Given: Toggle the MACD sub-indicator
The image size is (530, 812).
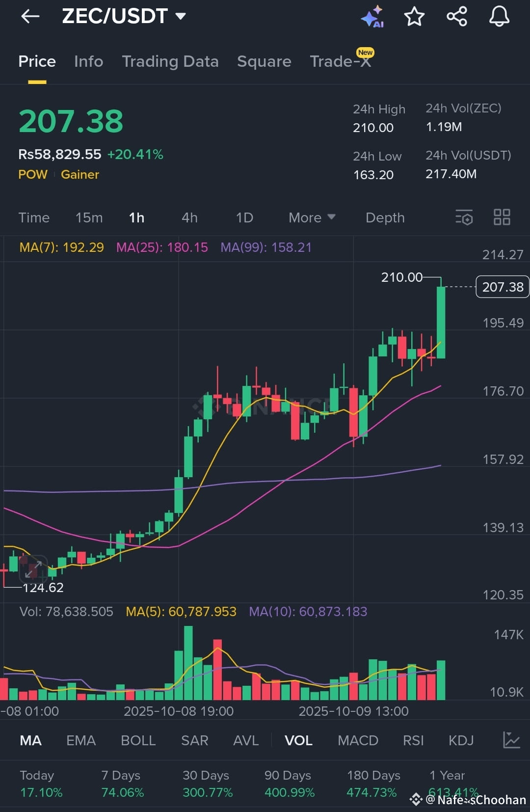Looking at the screenshot, I should (x=358, y=740).
